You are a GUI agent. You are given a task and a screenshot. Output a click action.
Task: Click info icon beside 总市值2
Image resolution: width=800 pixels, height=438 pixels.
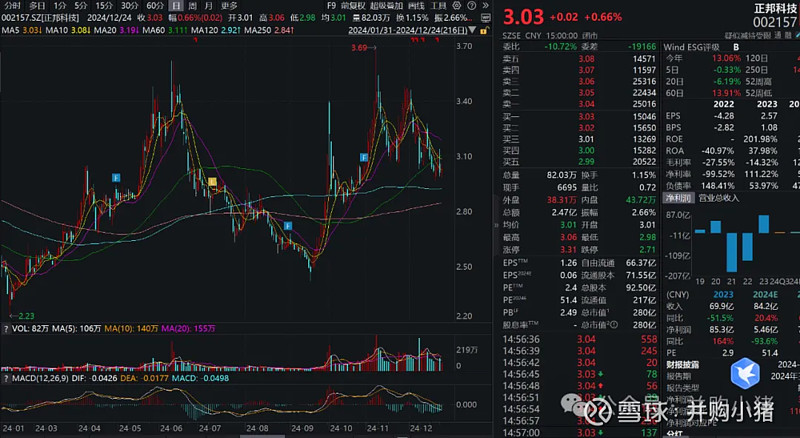[614, 325]
